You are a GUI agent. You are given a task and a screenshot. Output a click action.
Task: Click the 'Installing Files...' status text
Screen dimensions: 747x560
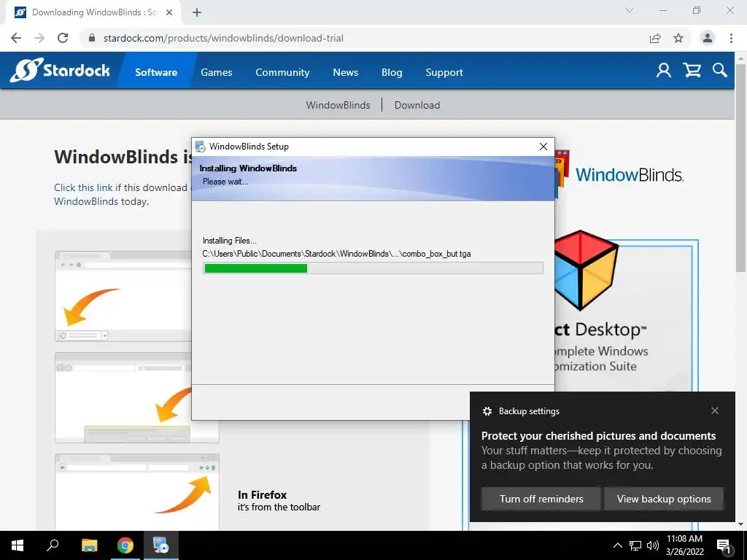229,241
